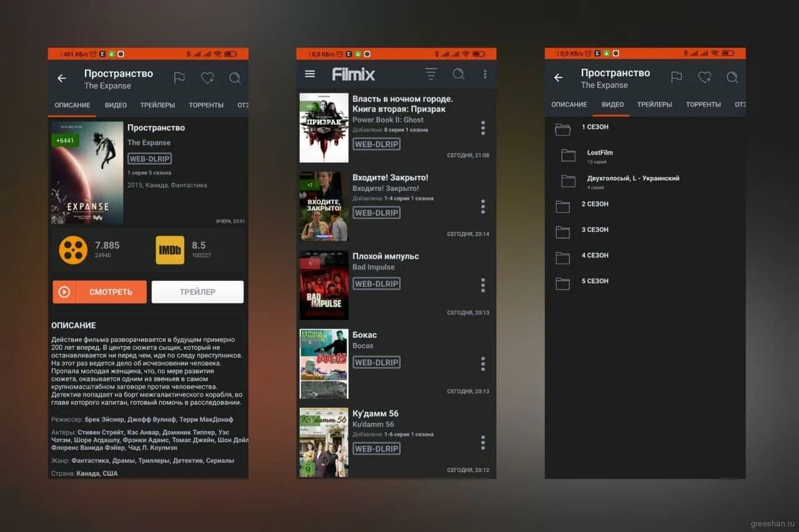Open options for Входите! Закрыто!
The height and width of the screenshot is (532, 799).
(483, 207)
